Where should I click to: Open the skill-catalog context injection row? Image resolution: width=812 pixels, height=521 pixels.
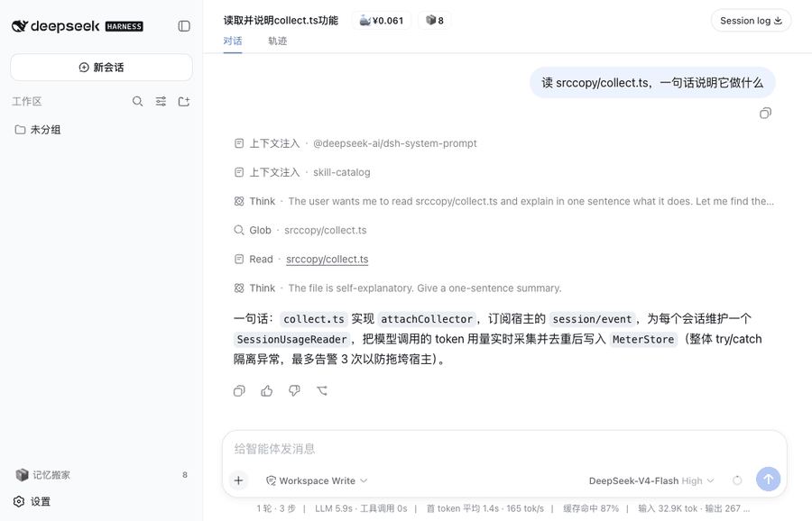pos(302,172)
